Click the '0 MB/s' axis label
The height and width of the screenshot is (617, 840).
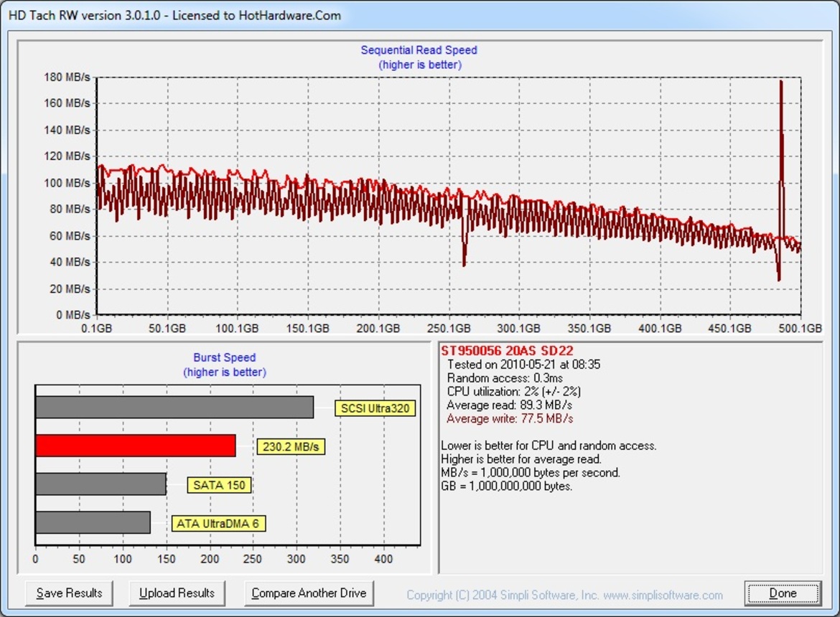[x=73, y=315]
